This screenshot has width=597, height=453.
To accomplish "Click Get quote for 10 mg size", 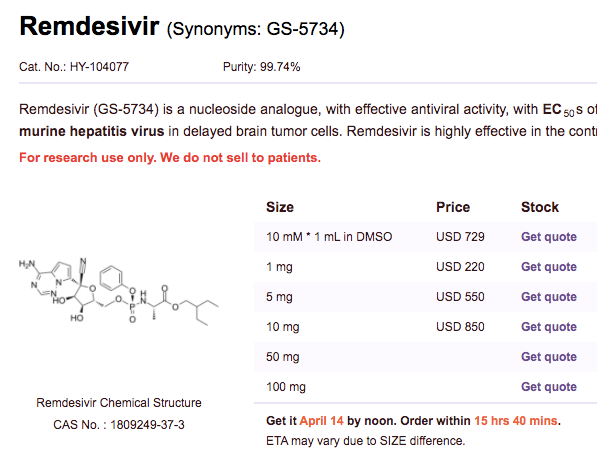I will [x=549, y=327].
